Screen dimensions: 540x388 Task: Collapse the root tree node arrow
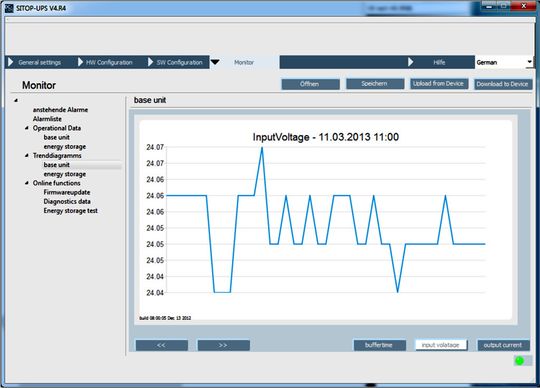click(16, 101)
